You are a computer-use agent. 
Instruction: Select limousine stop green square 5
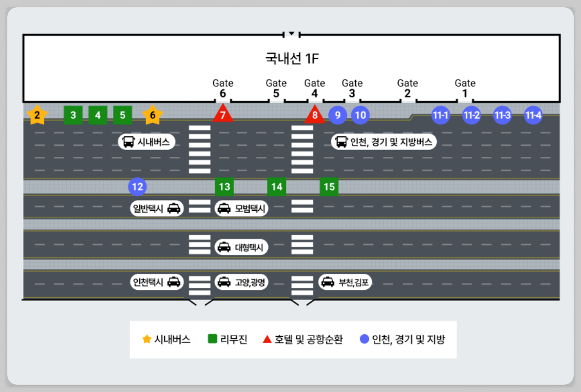pos(123,115)
